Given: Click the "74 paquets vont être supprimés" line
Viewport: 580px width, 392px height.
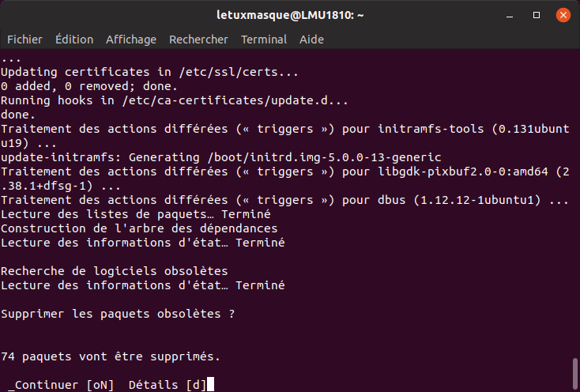Looking at the screenshot, I should (111, 356).
